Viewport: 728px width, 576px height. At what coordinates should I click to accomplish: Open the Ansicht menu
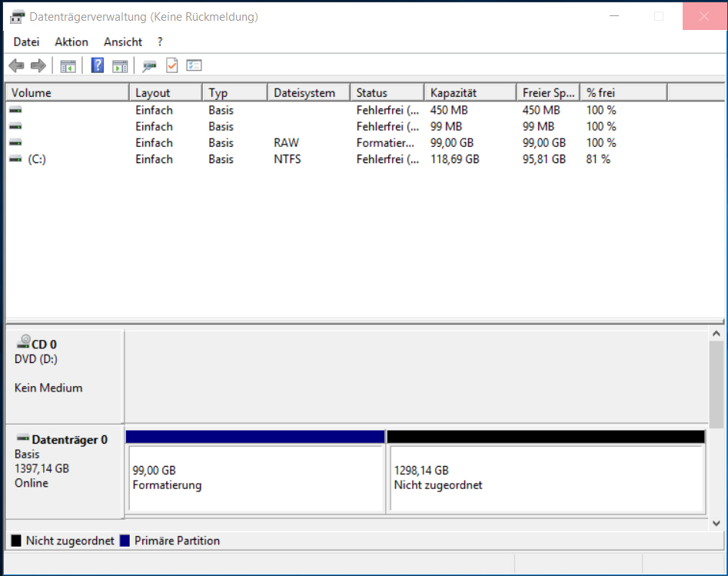tap(123, 42)
